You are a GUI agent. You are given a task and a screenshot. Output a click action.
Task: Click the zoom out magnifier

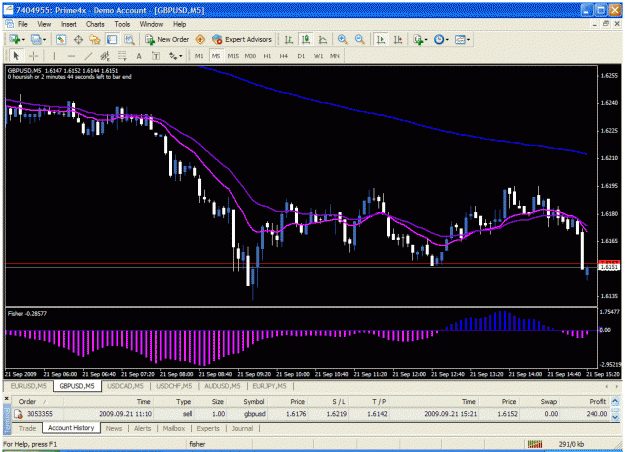tap(360, 39)
